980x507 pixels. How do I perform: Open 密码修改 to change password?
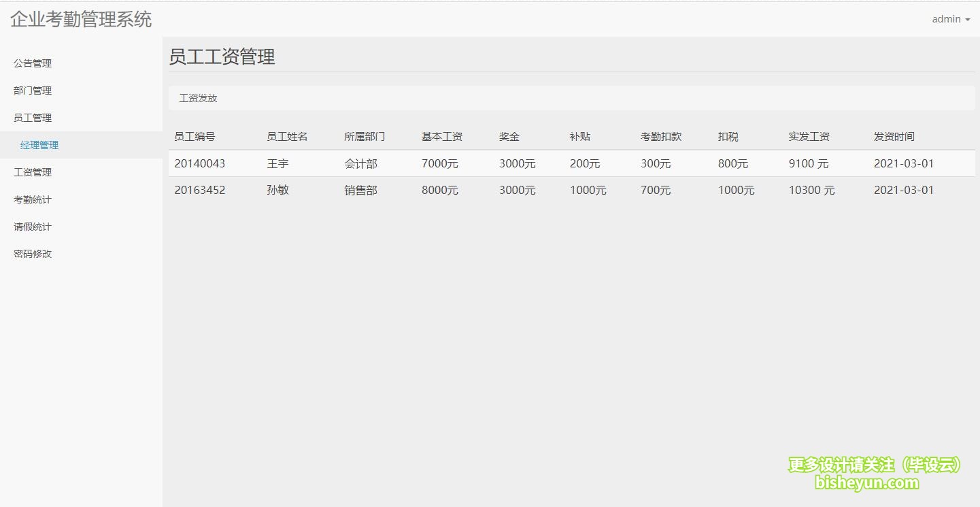[x=31, y=253]
